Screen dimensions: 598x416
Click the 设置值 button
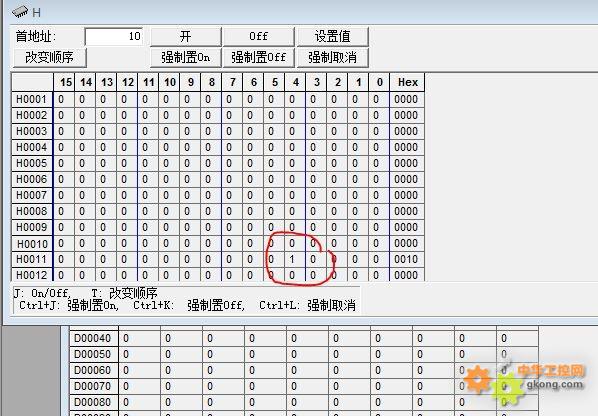(x=332, y=36)
